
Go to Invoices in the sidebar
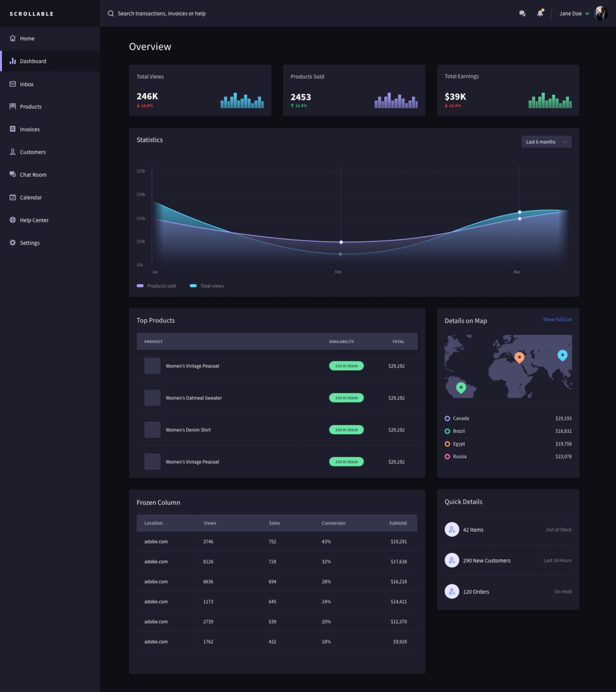[29, 129]
